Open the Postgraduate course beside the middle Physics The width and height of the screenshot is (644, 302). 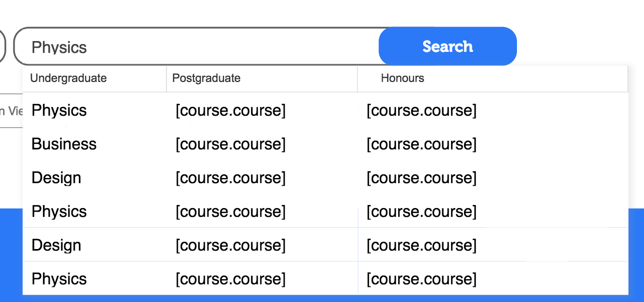[231, 212]
